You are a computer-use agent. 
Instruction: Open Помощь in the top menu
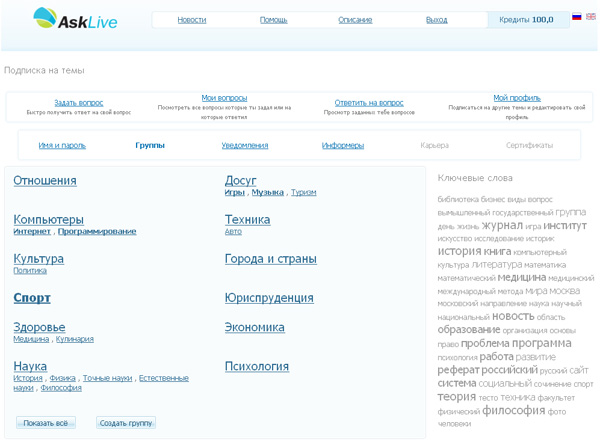(x=273, y=20)
